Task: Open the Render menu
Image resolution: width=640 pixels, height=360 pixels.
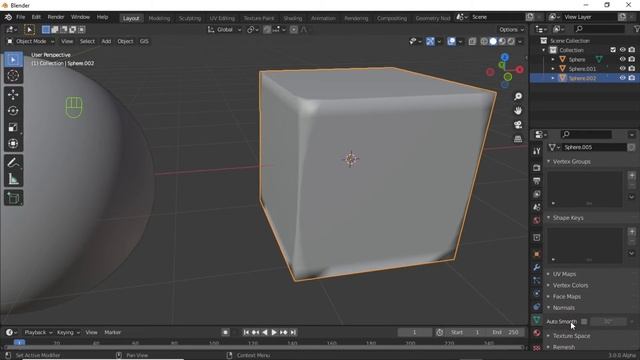Action: coord(56,17)
